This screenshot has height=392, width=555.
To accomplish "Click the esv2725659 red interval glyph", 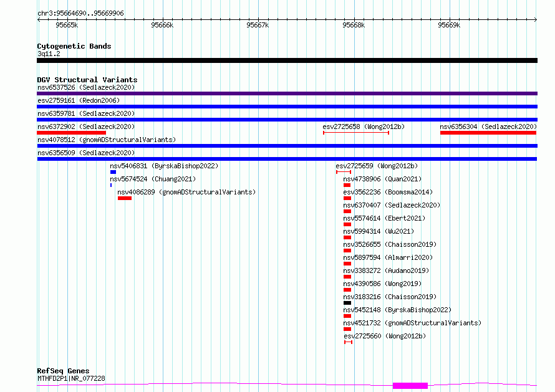I will 344,172.
